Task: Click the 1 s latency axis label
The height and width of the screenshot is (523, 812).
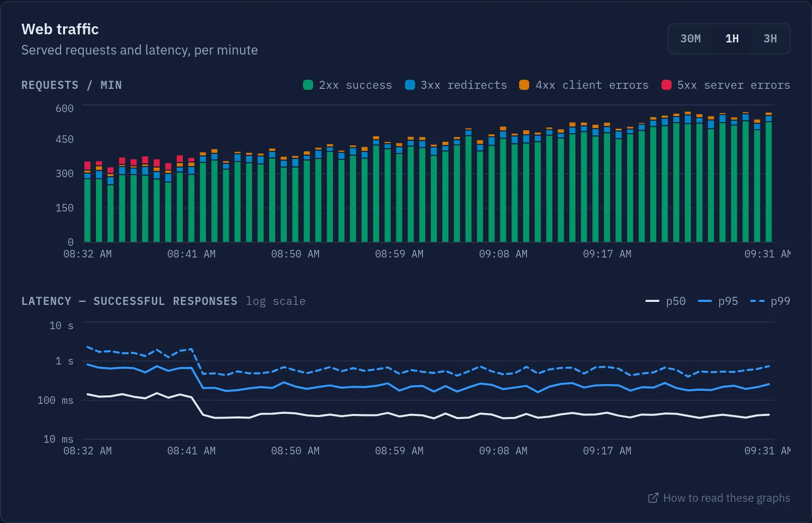Action: [65, 361]
